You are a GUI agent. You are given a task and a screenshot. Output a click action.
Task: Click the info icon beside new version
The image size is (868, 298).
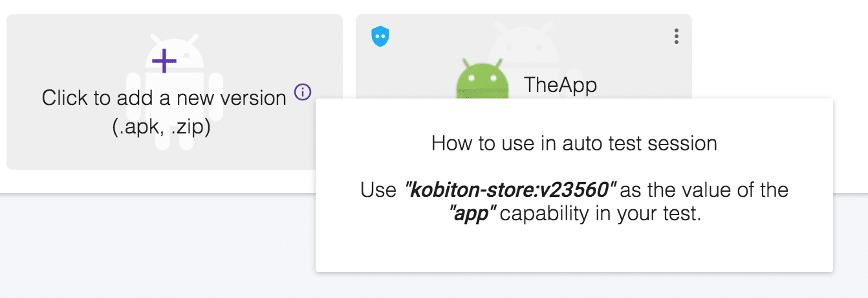tap(302, 92)
